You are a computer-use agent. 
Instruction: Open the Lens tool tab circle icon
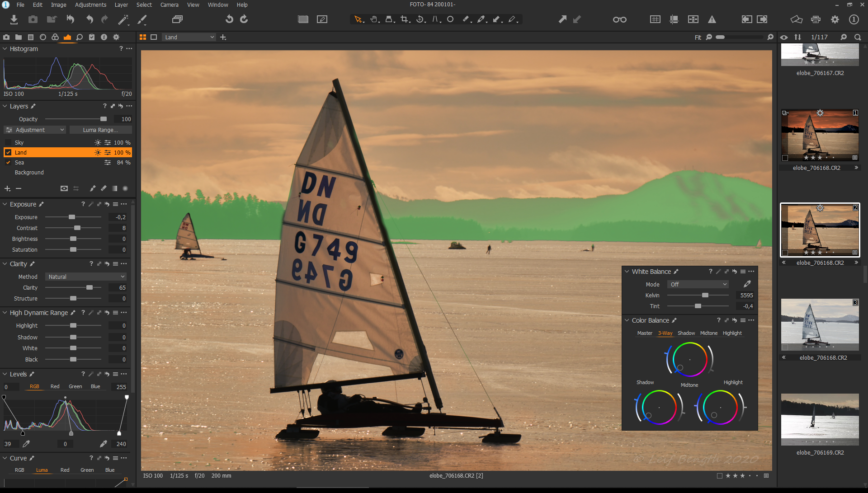coord(43,37)
